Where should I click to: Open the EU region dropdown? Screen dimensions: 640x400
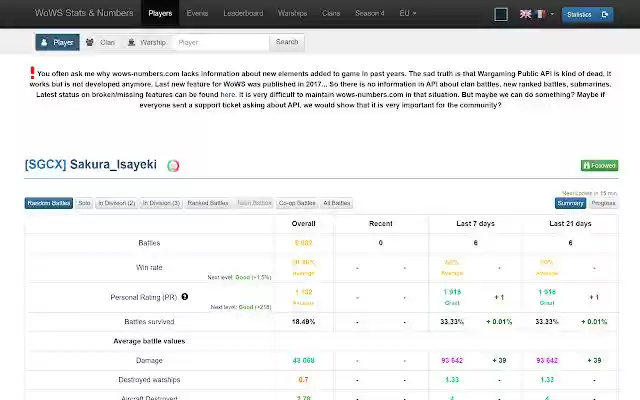coord(408,13)
